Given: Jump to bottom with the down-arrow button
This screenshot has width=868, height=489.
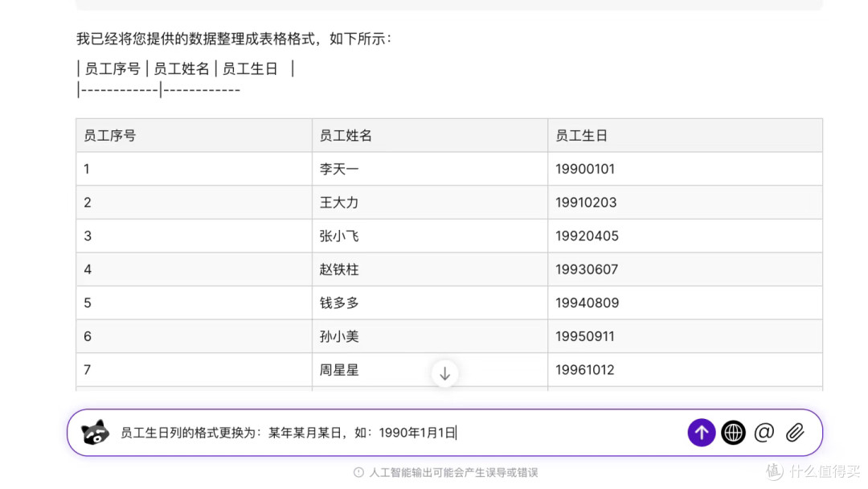Looking at the screenshot, I should 444,374.
